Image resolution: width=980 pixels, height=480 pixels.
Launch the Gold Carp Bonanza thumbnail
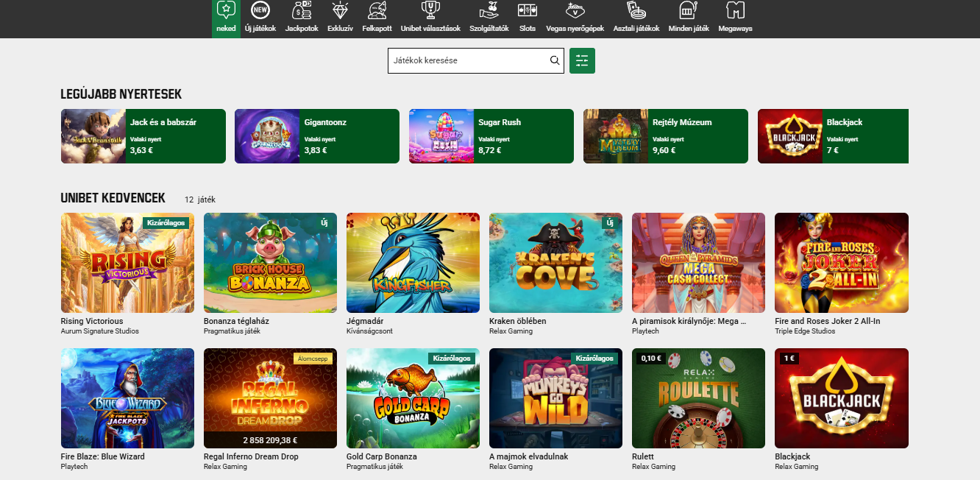413,398
